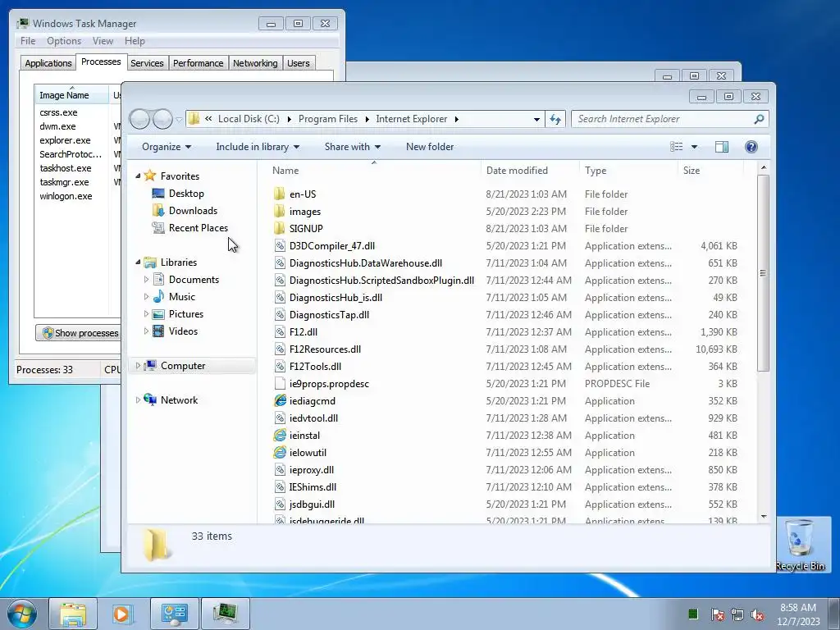Switch to Performance tab in Task Manager

(x=198, y=63)
